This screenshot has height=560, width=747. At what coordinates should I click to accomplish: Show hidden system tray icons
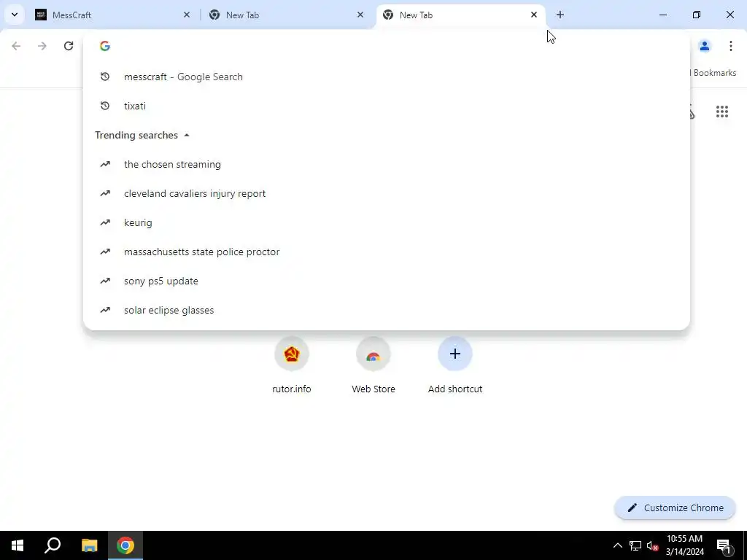617,545
